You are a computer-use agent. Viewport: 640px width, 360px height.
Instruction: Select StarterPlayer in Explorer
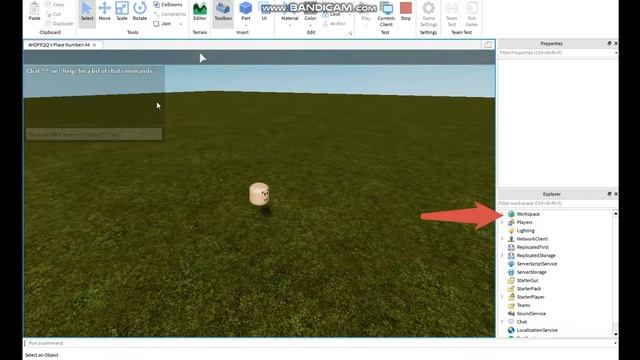tap(530, 297)
